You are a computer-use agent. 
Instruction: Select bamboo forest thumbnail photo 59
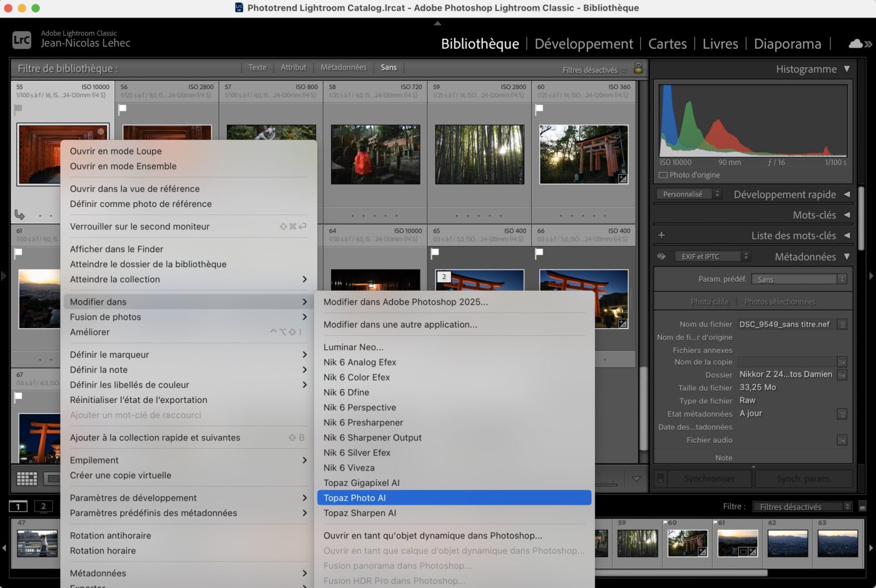pos(479,155)
